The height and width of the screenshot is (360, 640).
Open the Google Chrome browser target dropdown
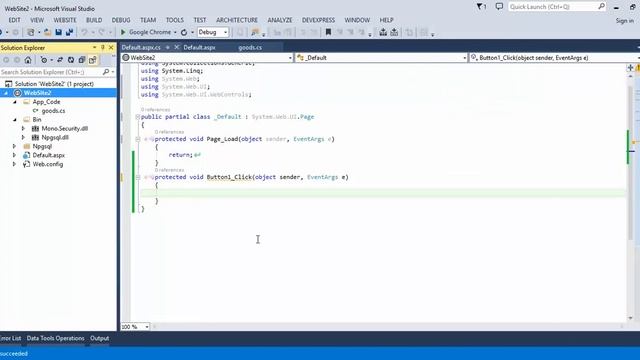pyautogui.click(x=175, y=32)
